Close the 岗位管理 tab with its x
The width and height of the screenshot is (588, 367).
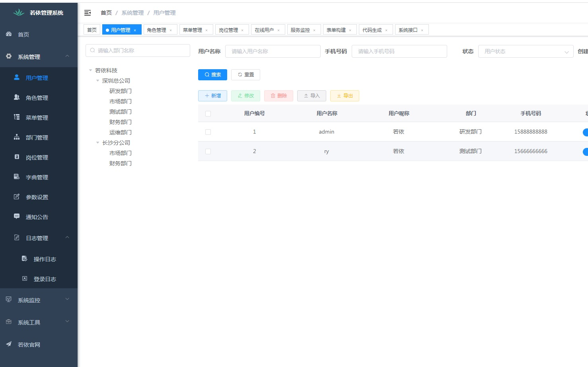tap(242, 30)
